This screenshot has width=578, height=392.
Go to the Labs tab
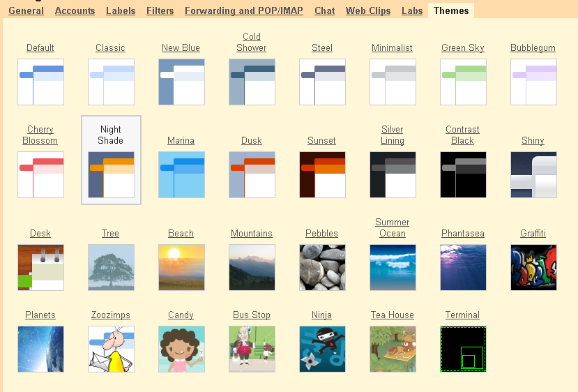coord(412,10)
